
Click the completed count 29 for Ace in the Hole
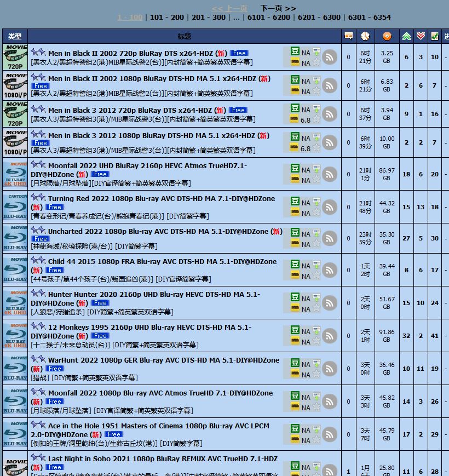pos(435,434)
